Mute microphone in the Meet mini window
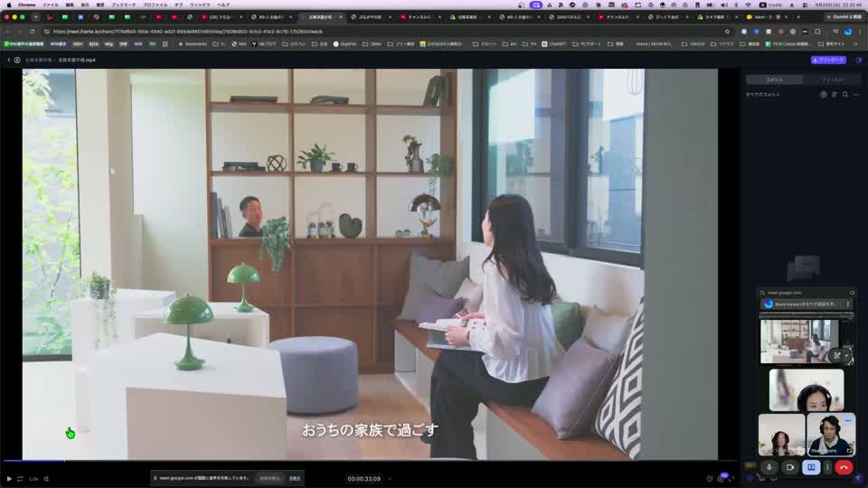Viewport: 868px width, 488px height. tap(769, 467)
